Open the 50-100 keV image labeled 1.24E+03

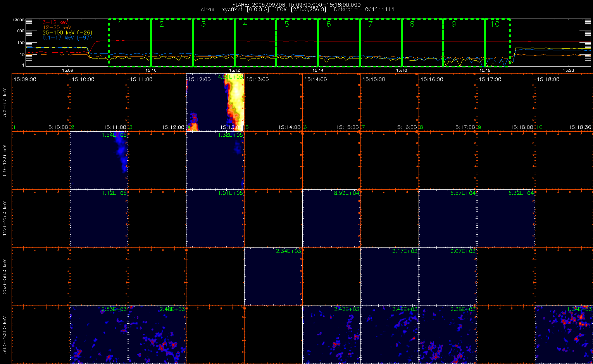point(564,335)
